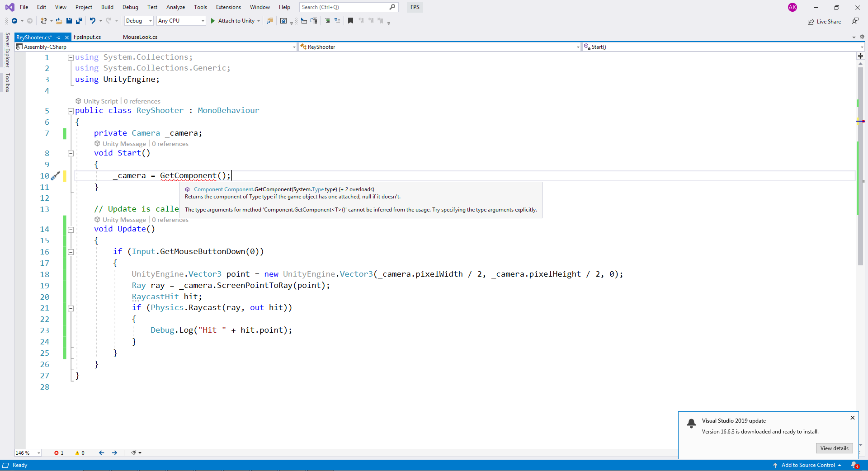Click the split editor handle above the scrollbar
The width and height of the screenshot is (868, 471).
[860, 56]
